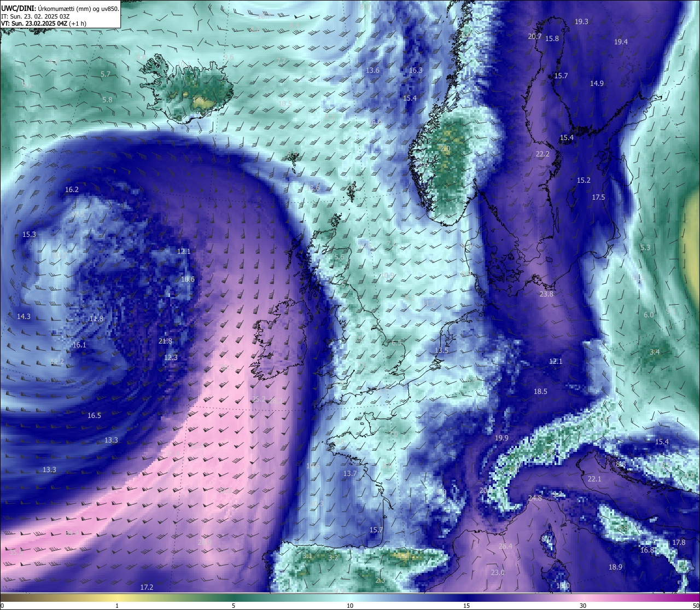This screenshot has height=610, width=700.
Task: Click the '26.4' value on the map
Action: coord(505,547)
